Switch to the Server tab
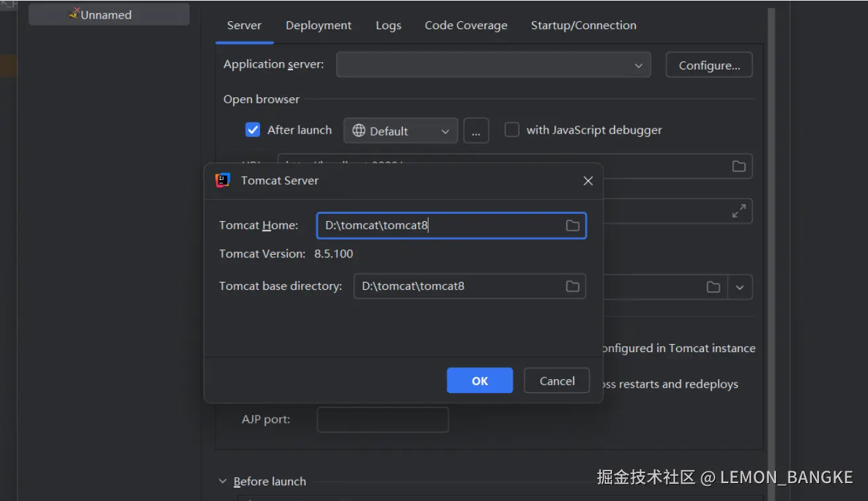This screenshot has height=501, width=868. (244, 25)
